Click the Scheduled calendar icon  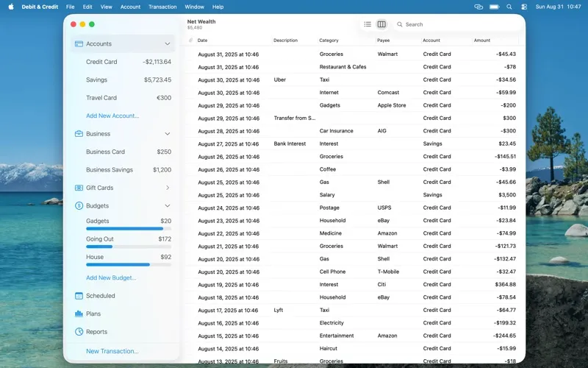click(x=79, y=296)
